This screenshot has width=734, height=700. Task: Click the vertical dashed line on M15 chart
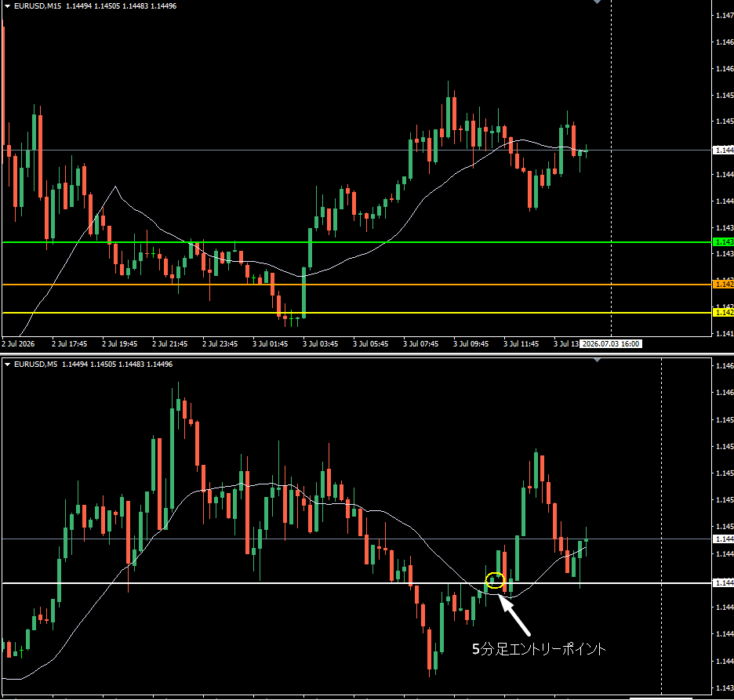pyautogui.click(x=612, y=169)
